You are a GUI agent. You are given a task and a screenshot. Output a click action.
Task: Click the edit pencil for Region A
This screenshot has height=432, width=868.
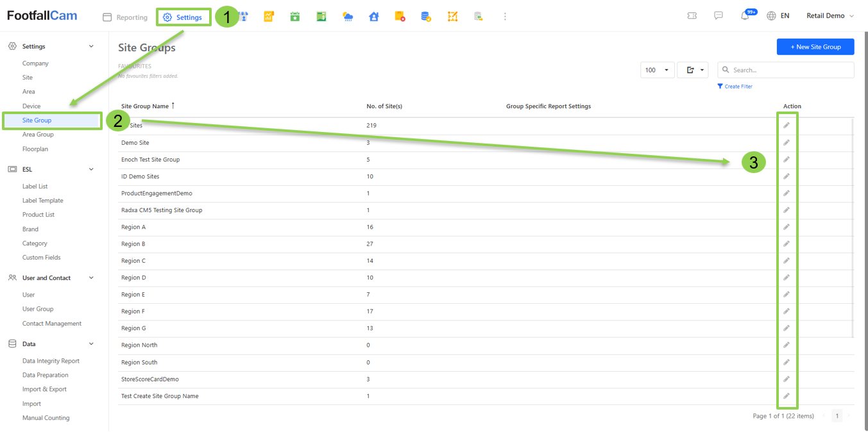(x=787, y=227)
